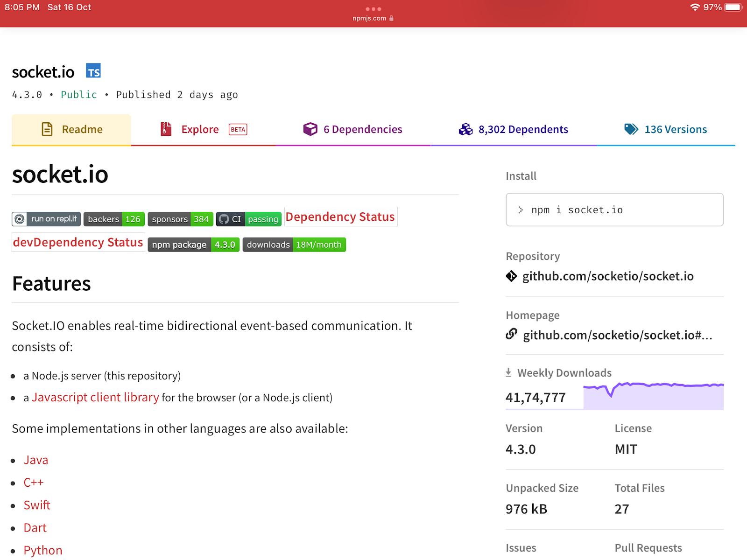Click the homepage chain link icon
The image size is (747, 560).
(x=512, y=334)
